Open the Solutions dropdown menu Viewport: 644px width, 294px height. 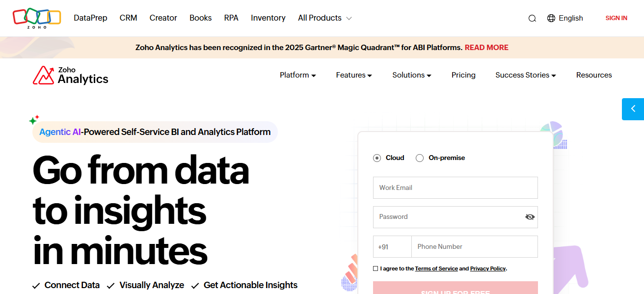(412, 75)
